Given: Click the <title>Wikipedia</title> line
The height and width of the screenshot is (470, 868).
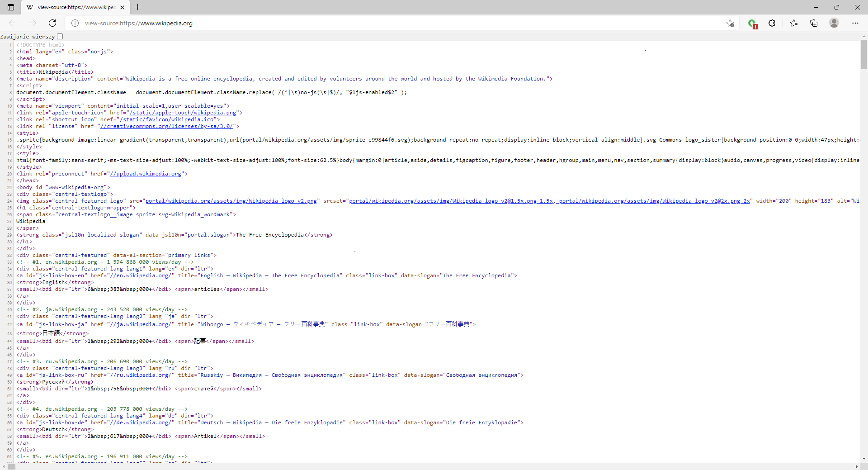Looking at the screenshot, I should pos(55,72).
